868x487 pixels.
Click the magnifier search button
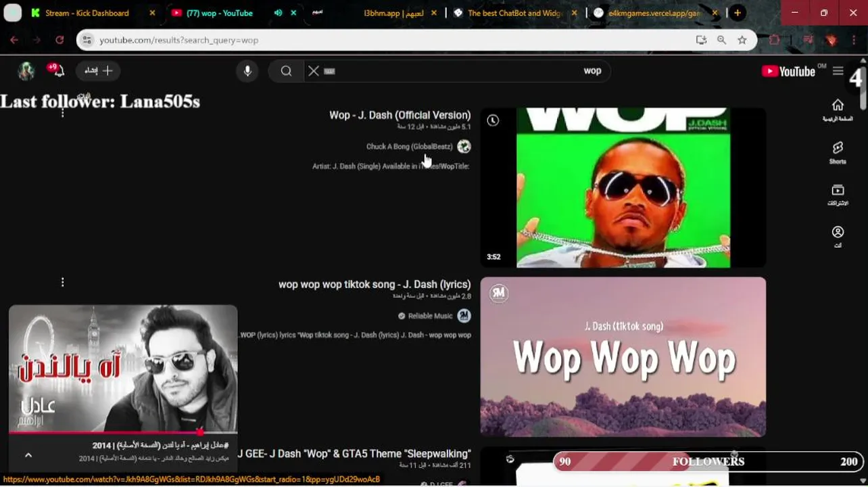[x=286, y=71]
